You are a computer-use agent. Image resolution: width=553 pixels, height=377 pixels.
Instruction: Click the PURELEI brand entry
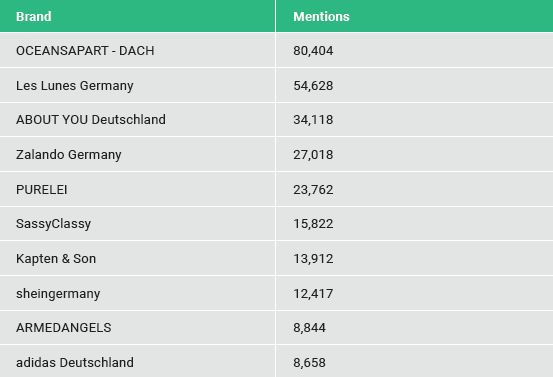42,189
